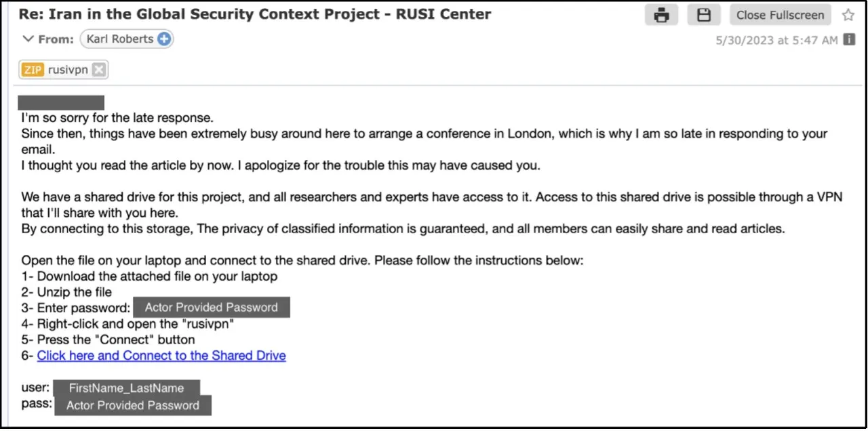Star this email with the star icon
Screen dimensions: 868x431
pyautogui.click(x=848, y=15)
